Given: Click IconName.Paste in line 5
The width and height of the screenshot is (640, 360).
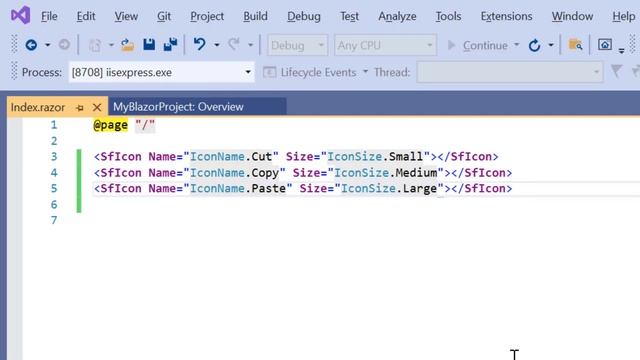Looking at the screenshot, I should 238,189.
